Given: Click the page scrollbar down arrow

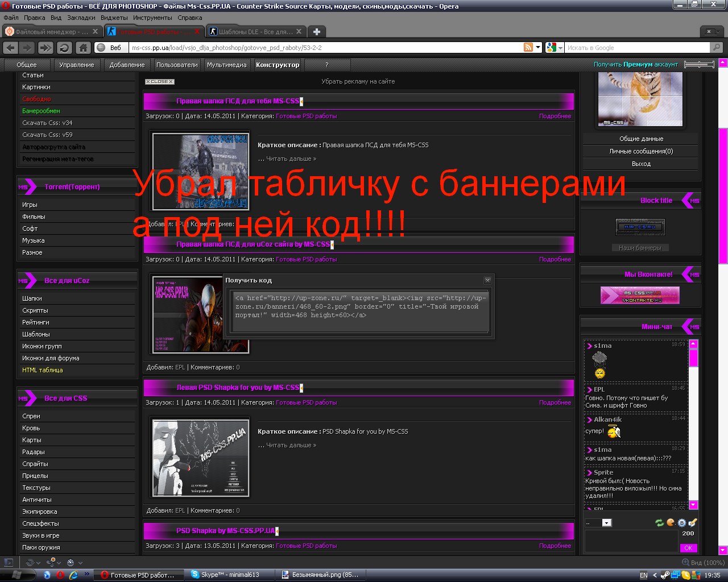Looking at the screenshot, I should pos(723,550).
